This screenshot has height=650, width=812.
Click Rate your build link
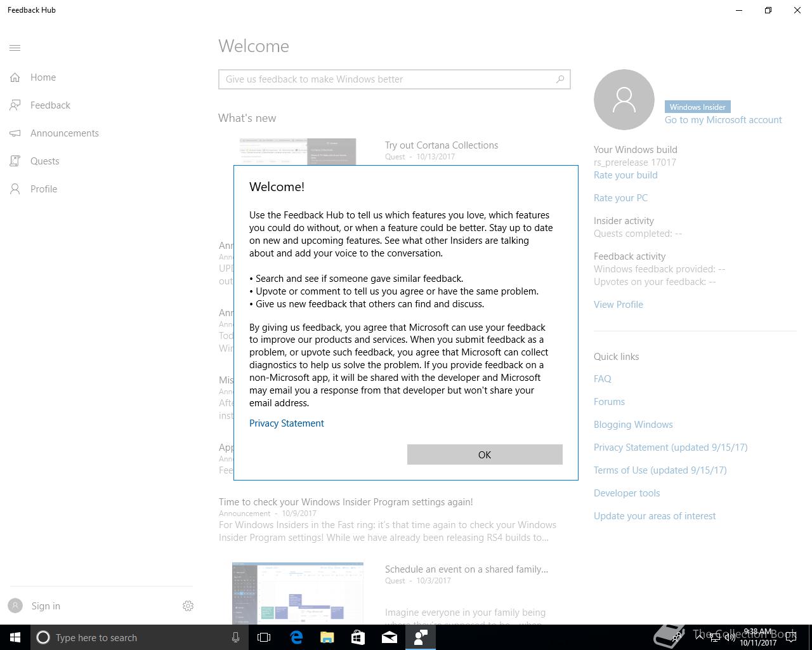(625, 175)
